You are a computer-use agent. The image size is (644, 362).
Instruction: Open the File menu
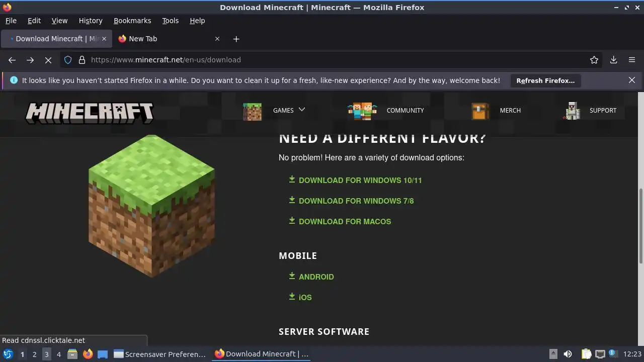click(x=11, y=21)
